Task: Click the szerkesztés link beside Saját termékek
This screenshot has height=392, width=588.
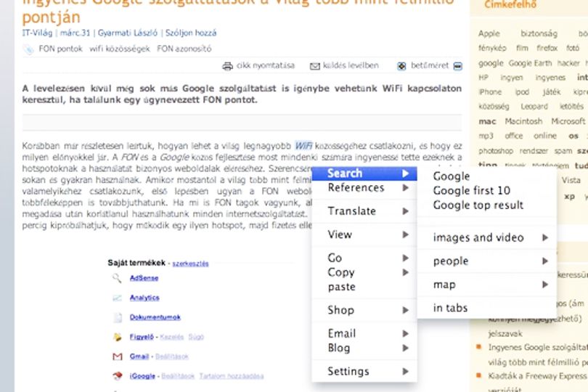Action: point(190,264)
